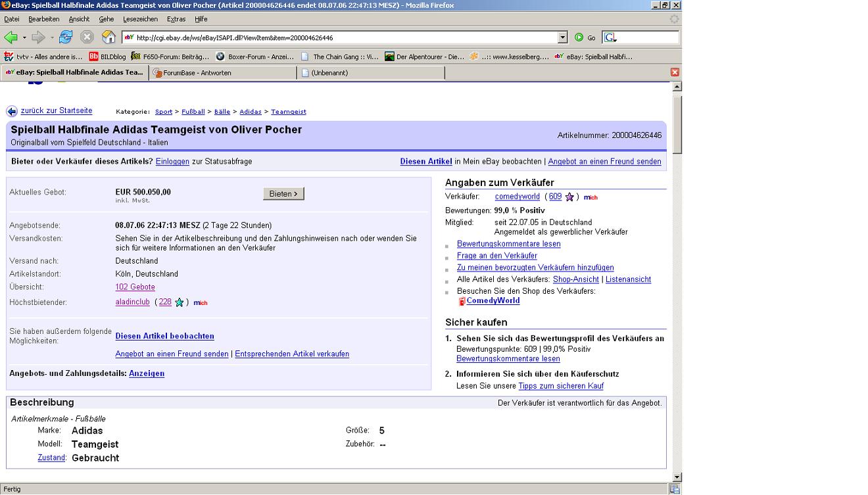The image size is (868, 495).
Task: Open the F650-Forum bookmark
Action: [x=170, y=57]
